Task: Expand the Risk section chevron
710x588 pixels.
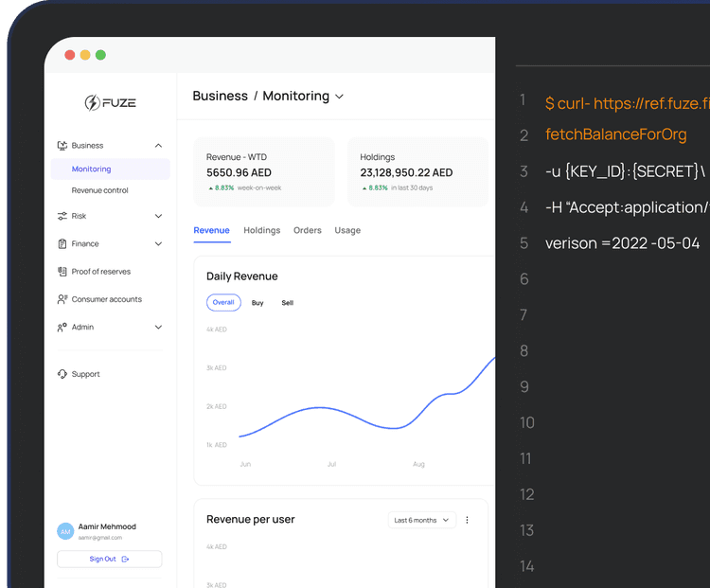Action: point(158,216)
